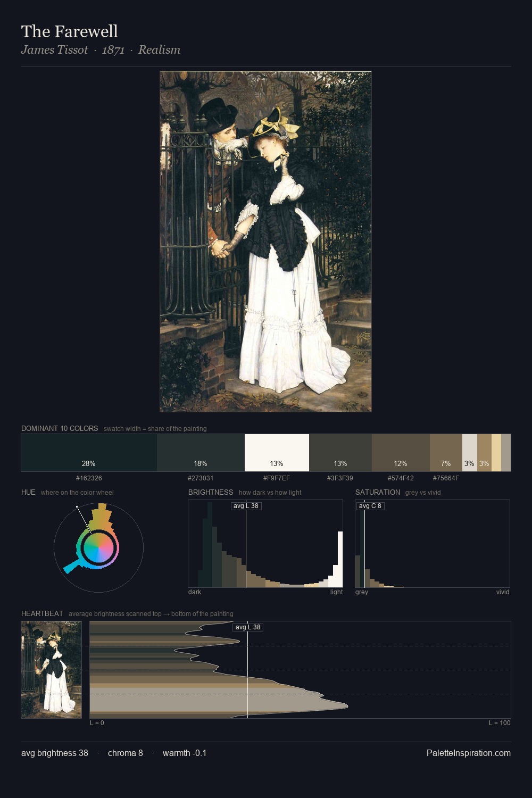Click the 'dark' axis label

[x=195, y=592]
